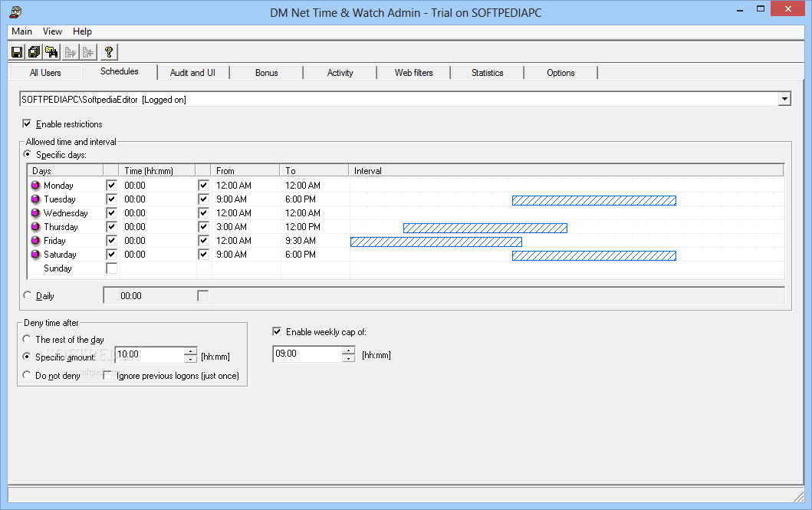Click the Save All multi-disk toolbar icon
The image size is (812, 510).
tap(35, 52)
